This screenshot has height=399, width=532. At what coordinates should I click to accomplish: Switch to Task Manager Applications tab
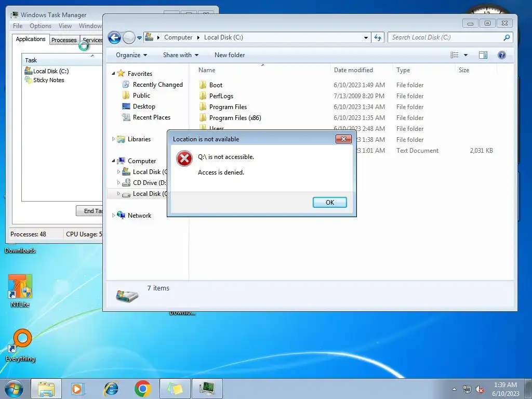(31, 39)
